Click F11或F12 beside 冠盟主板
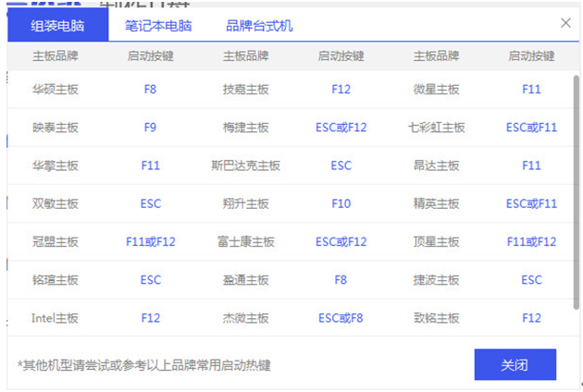The width and height of the screenshot is (583, 392). click(150, 241)
